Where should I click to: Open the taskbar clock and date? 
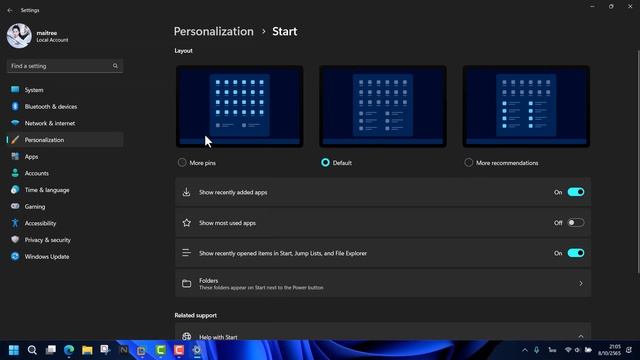pyautogui.click(x=609, y=350)
